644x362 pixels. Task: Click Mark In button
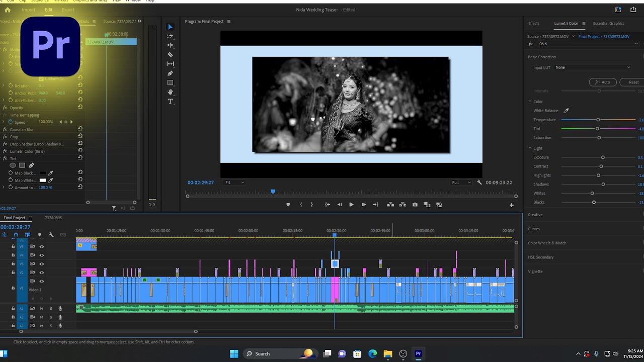click(301, 205)
